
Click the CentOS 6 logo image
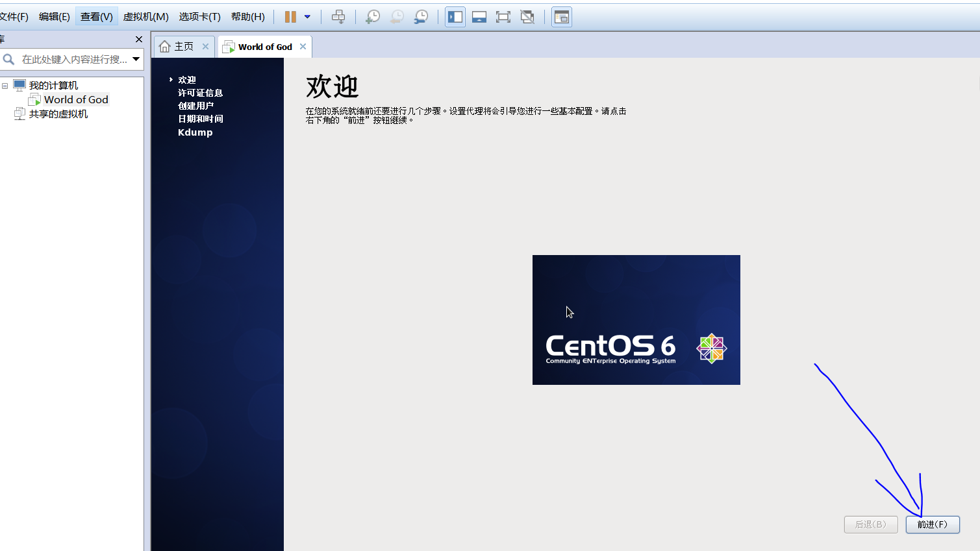pos(636,320)
